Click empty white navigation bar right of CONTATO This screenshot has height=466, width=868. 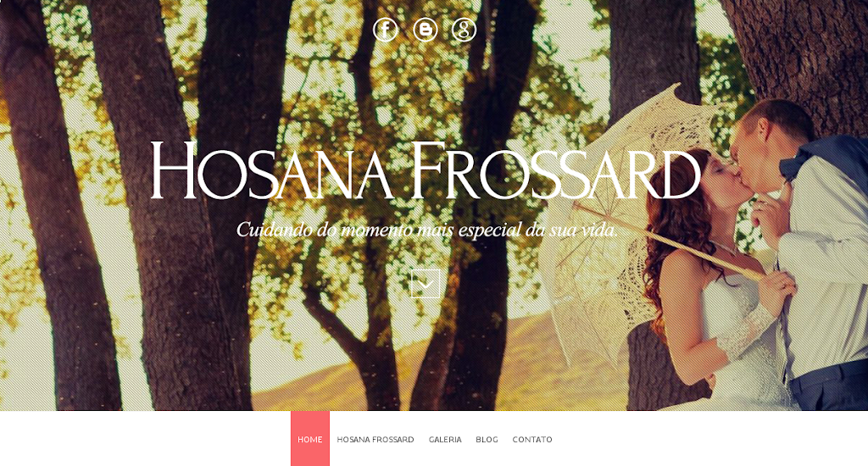click(x=709, y=438)
